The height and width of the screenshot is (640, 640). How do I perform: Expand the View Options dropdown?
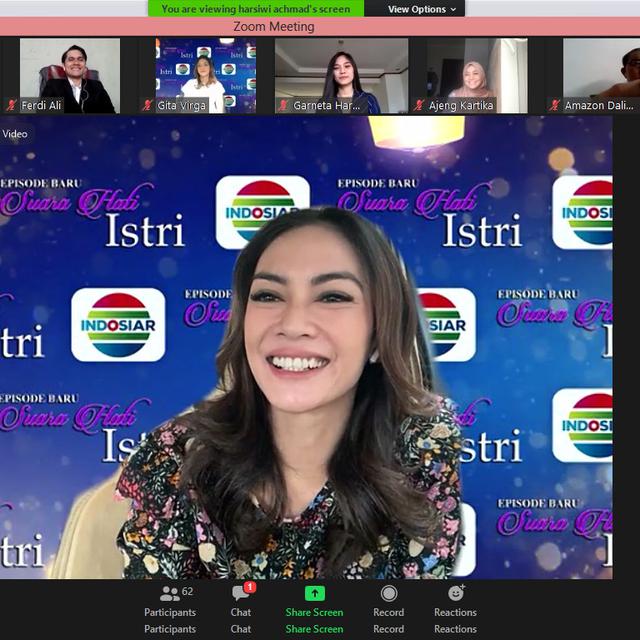pyautogui.click(x=422, y=9)
